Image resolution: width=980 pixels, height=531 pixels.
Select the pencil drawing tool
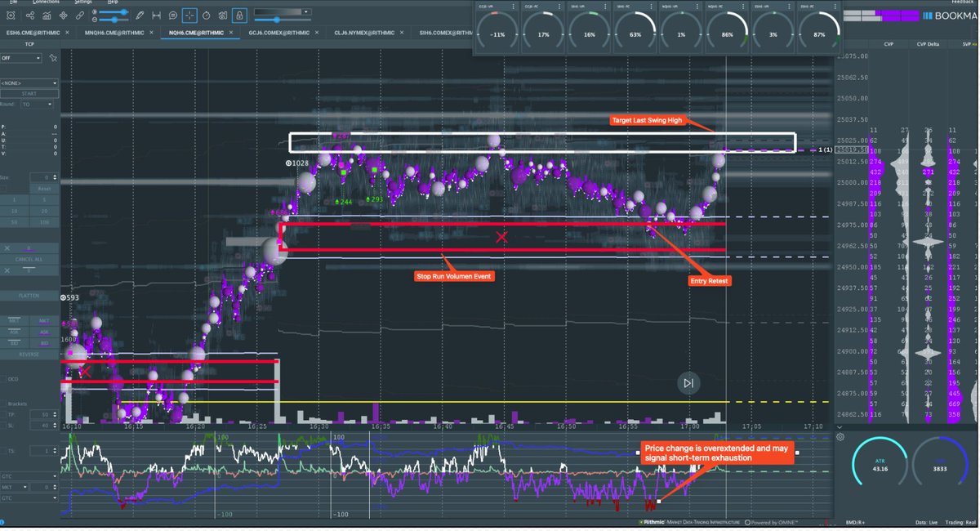140,16
